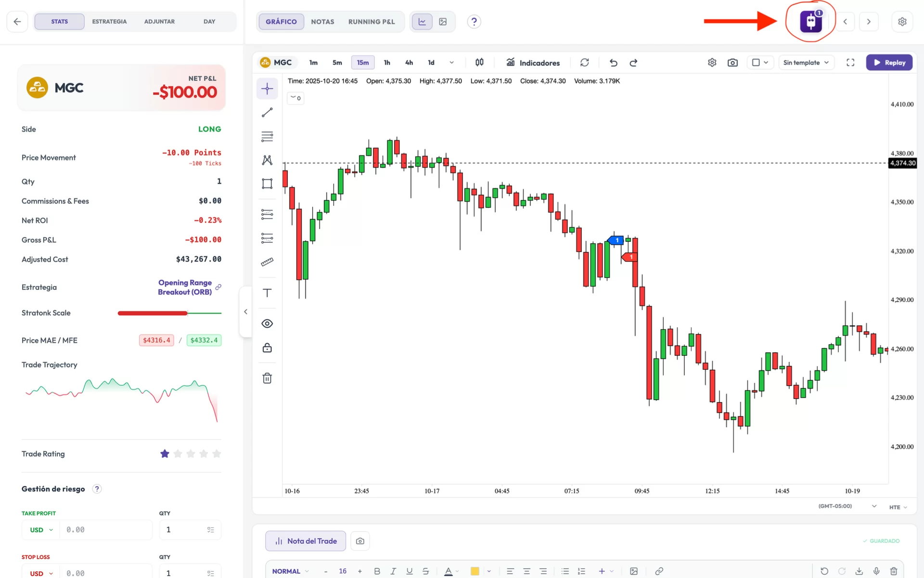Viewport: 924px width, 578px height.
Task: Start the Replay mode
Action: [x=889, y=63]
